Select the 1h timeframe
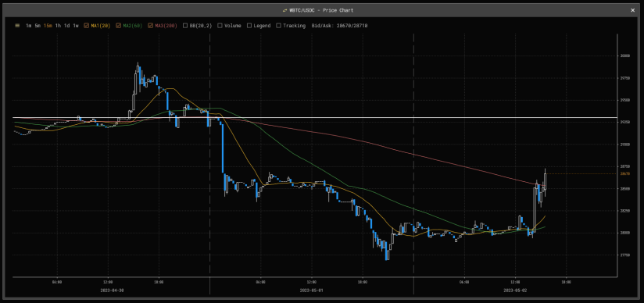The width and height of the screenshot is (644, 303). pos(58,26)
